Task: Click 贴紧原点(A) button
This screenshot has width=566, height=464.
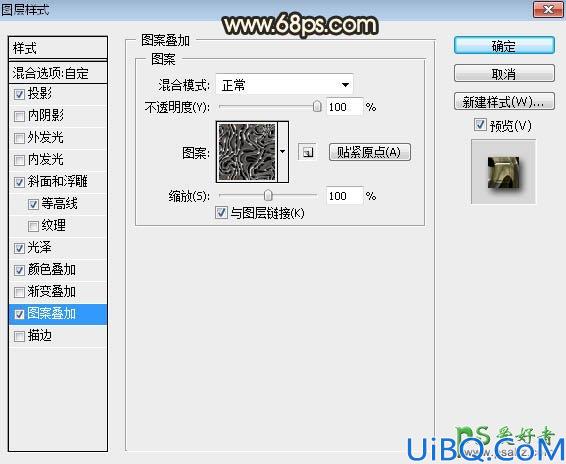Action: [x=370, y=152]
